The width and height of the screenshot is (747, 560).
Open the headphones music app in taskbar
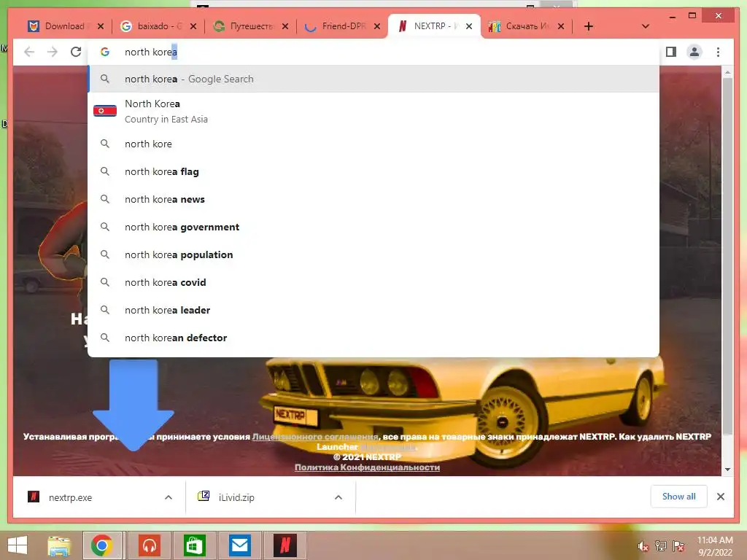click(x=150, y=545)
